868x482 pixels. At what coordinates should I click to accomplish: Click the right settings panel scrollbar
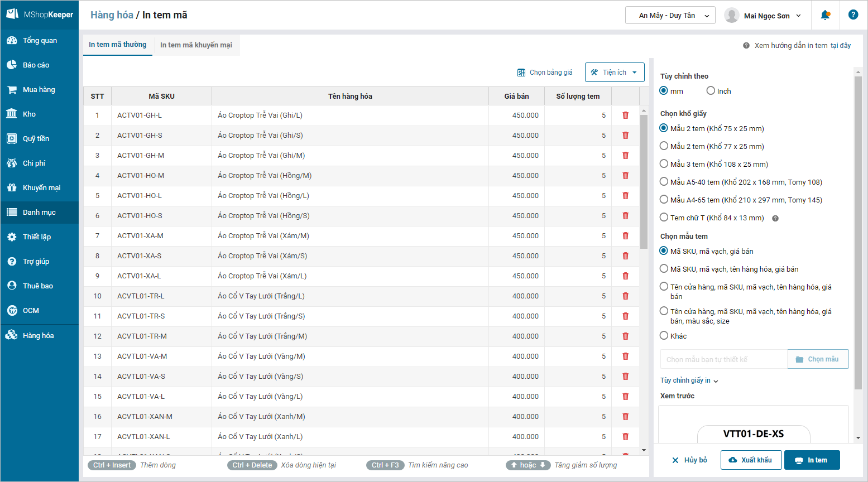click(858, 232)
